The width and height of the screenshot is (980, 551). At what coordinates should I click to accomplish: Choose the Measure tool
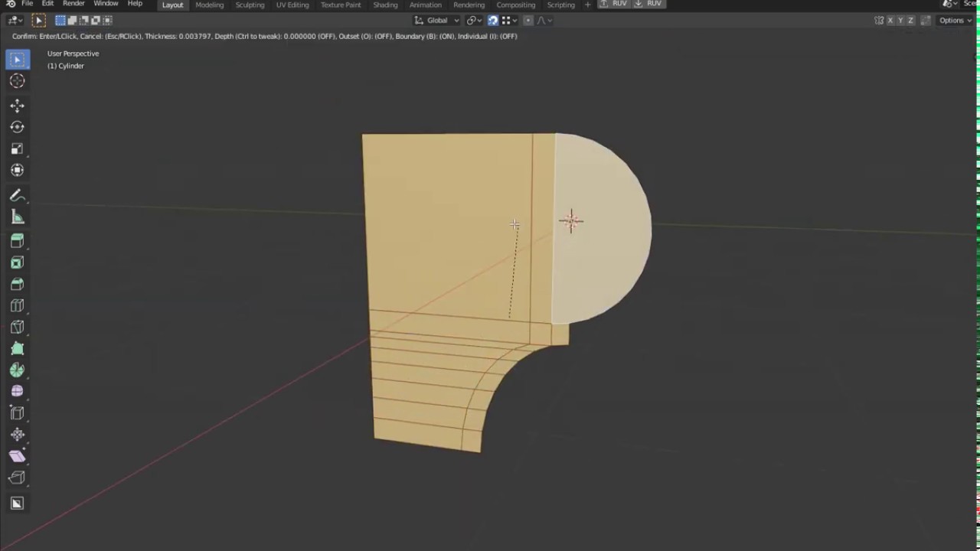[x=17, y=217]
